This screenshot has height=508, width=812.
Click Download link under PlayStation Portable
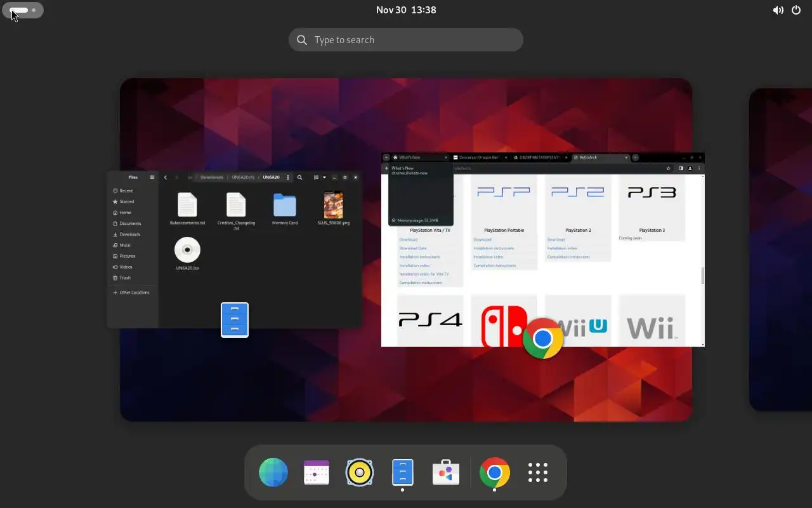pos(482,240)
